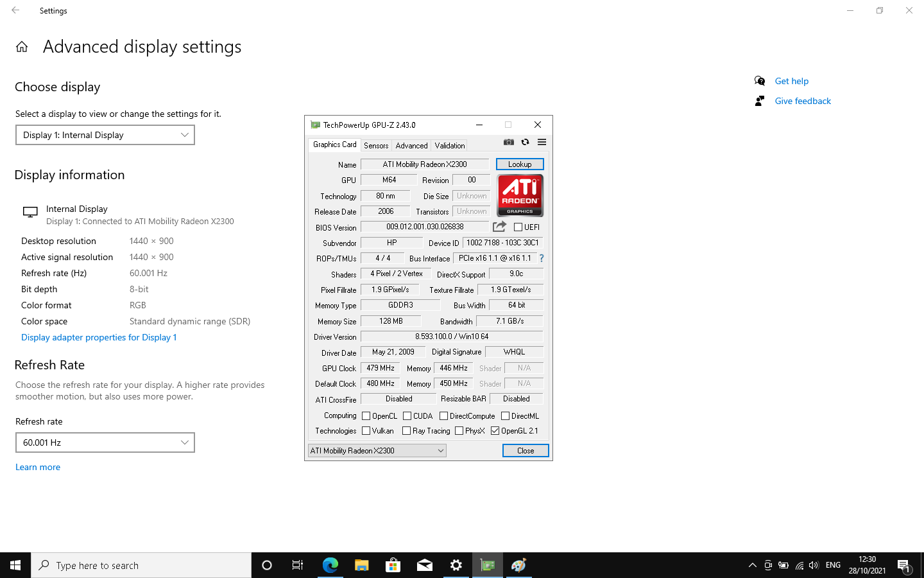Click the battery tray icon
Screen dimensions: 924x578
click(x=783, y=565)
